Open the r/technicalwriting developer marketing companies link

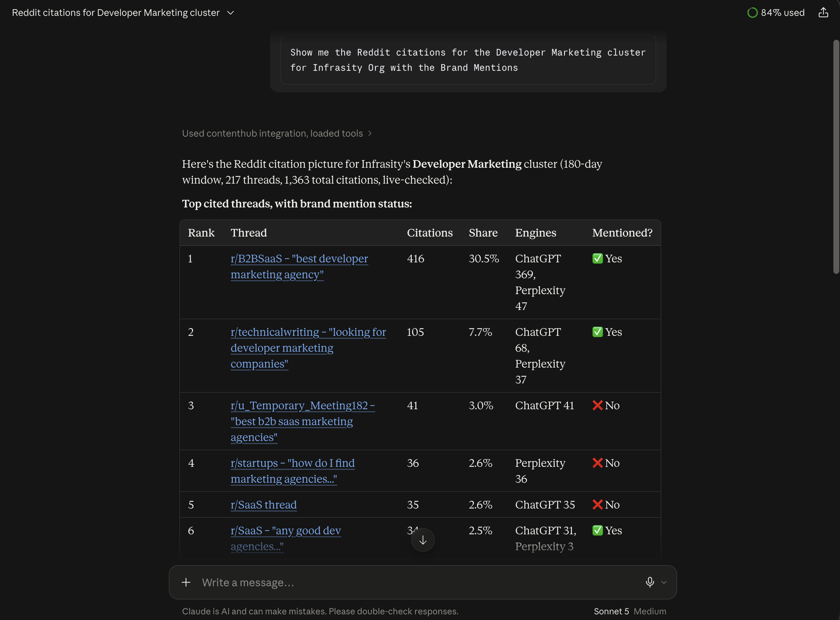click(308, 348)
